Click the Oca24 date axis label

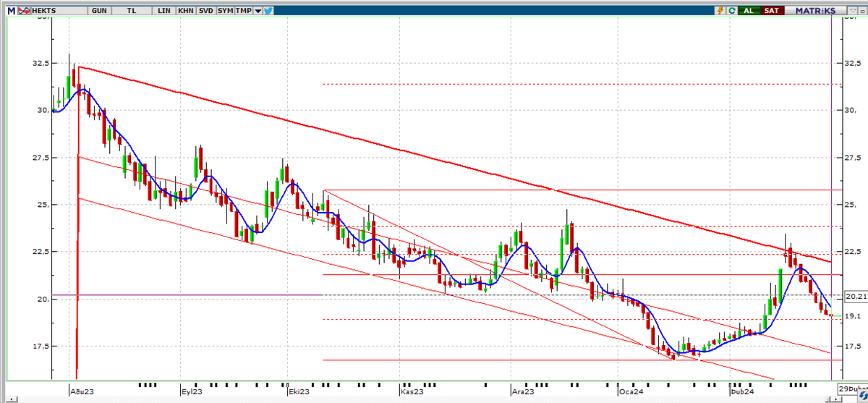pos(631,391)
